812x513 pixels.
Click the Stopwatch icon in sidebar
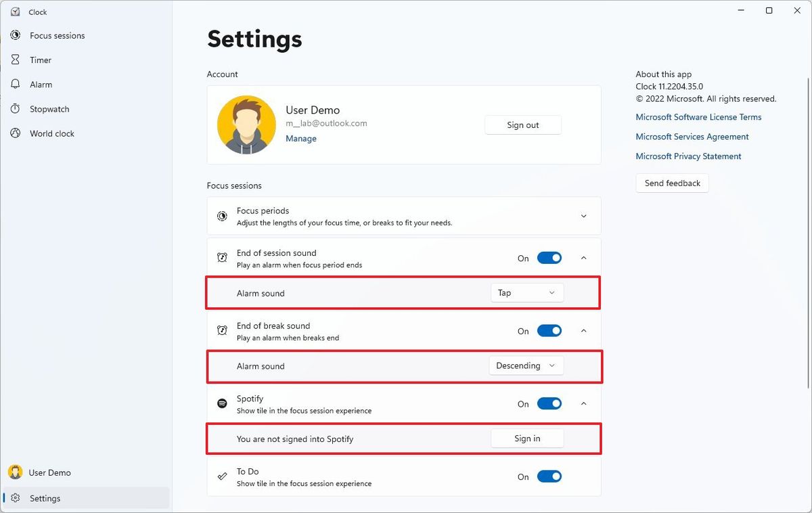coord(16,109)
